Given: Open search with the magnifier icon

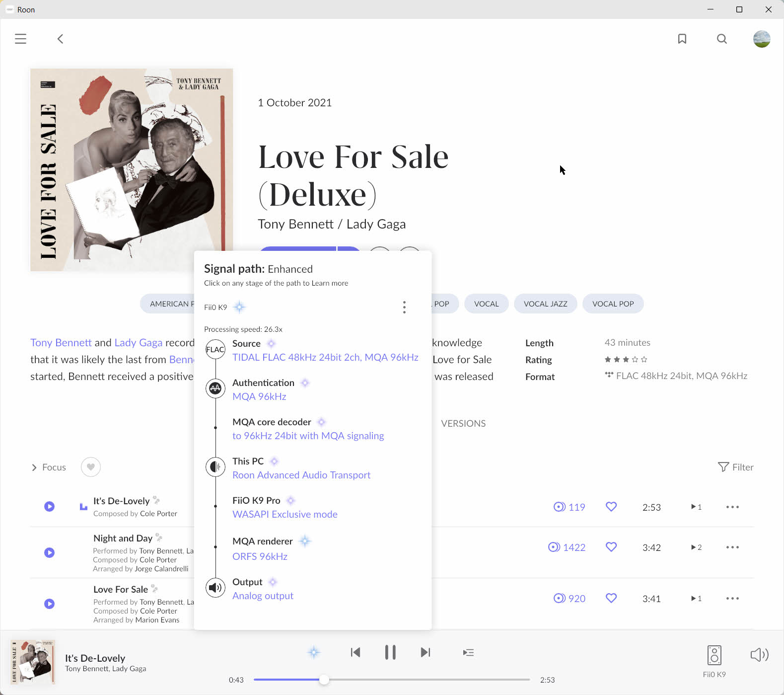Looking at the screenshot, I should pos(722,39).
